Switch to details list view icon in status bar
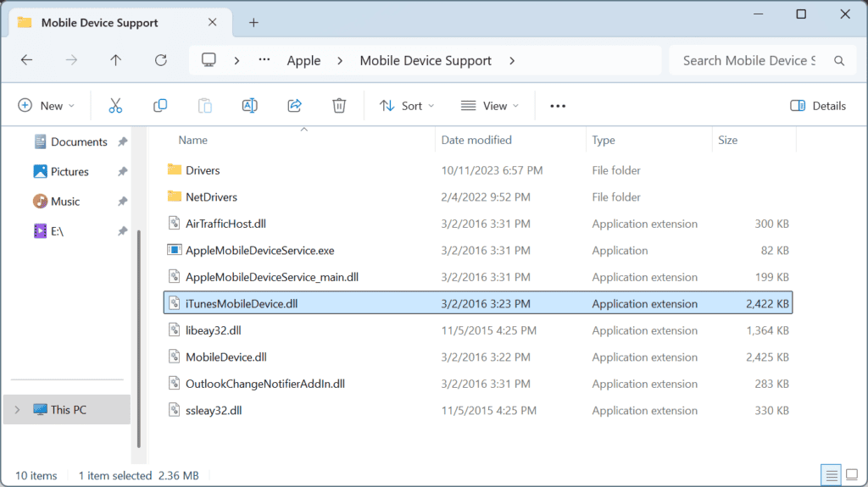 point(831,475)
